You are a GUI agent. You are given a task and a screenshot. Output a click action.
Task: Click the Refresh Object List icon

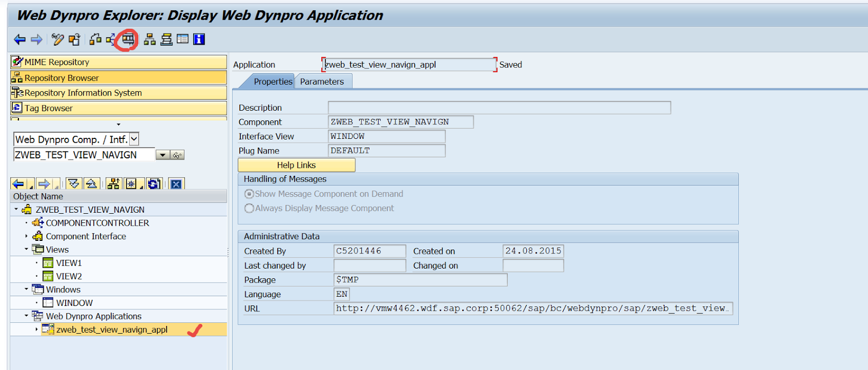click(x=154, y=184)
